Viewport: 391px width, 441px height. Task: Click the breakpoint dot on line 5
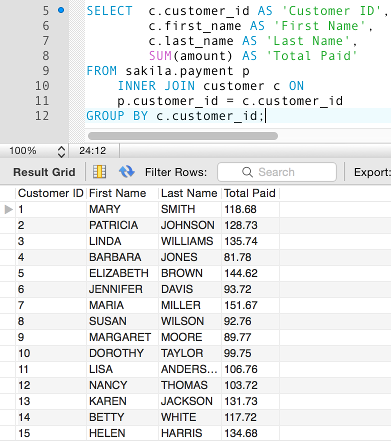(x=61, y=10)
